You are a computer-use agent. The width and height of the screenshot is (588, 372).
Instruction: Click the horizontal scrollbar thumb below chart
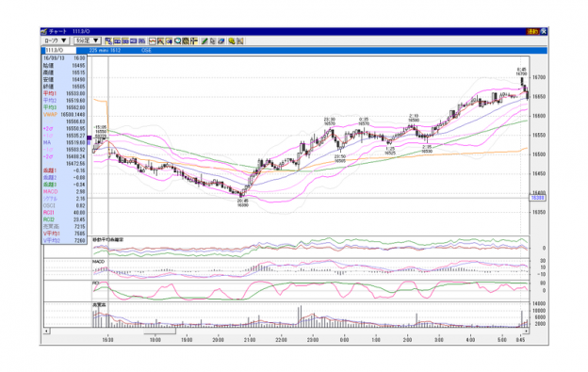point(160,332)
